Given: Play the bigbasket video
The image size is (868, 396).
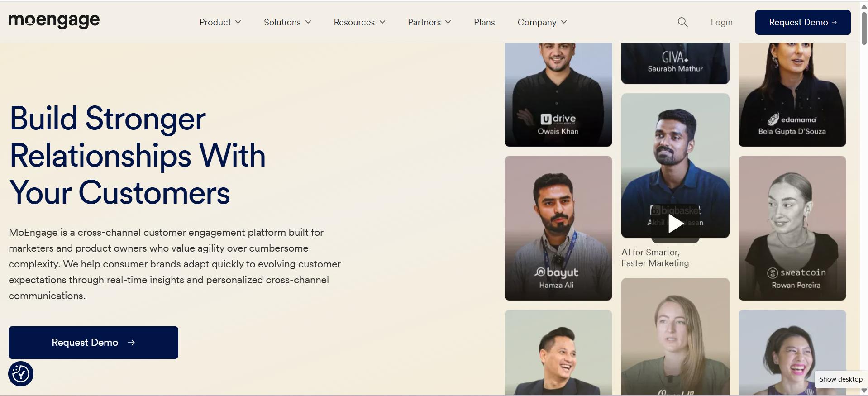Looking at the screenshot, I should pos(675,224).
